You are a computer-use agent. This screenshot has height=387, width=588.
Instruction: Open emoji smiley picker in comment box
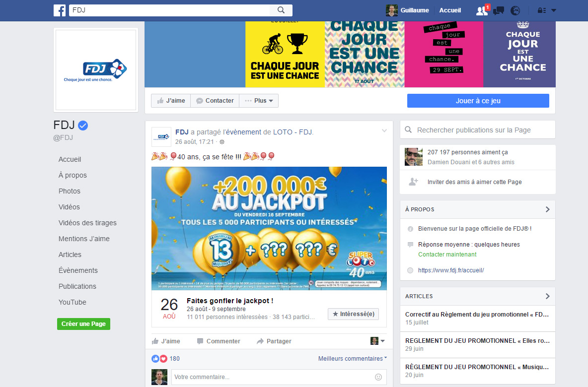click(x=378, y=377)
